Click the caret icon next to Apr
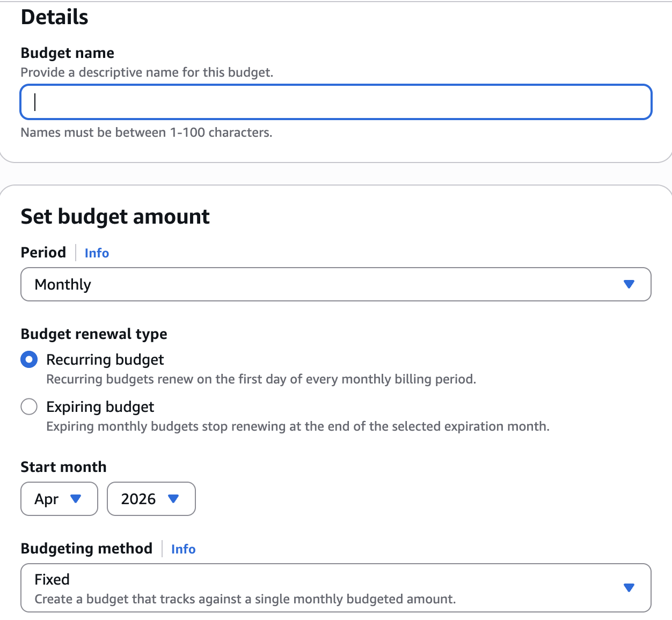Viewport: 672px width, 620px height. tap(76, 499)
